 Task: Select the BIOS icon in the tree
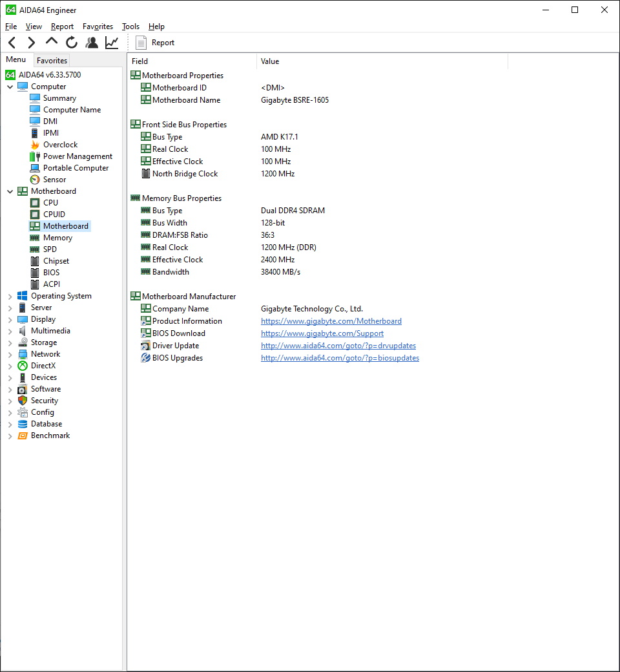(35, 273)
